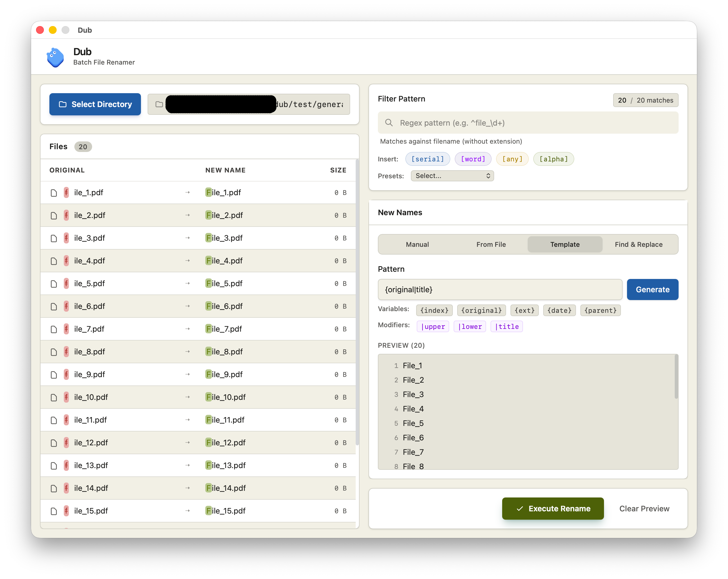Screen dimensions: 728x579
Task: Click file icon beside ile_1.pdf
Action: point(54,193)
